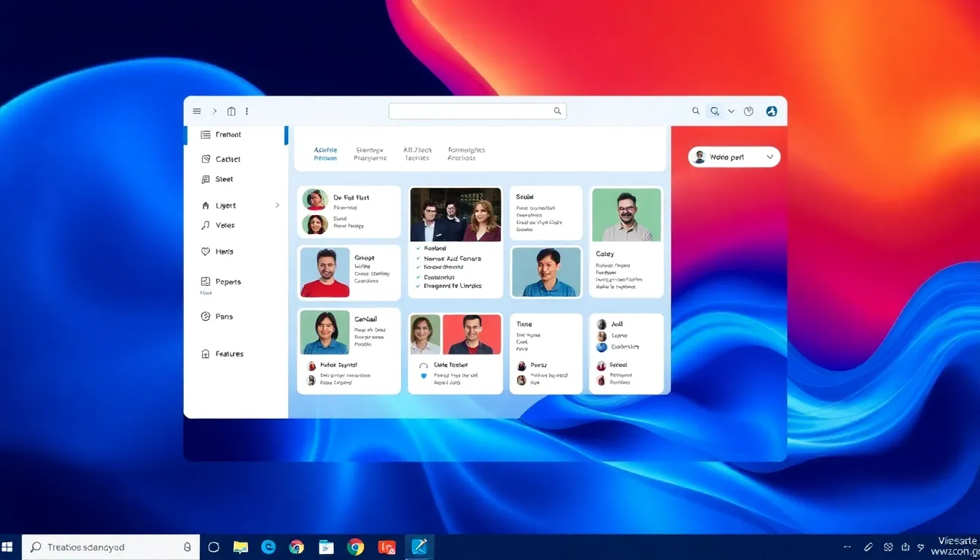Click the forward chevron beside the hamburger menu
Screen dimensions: 980x560
point(214,112)
